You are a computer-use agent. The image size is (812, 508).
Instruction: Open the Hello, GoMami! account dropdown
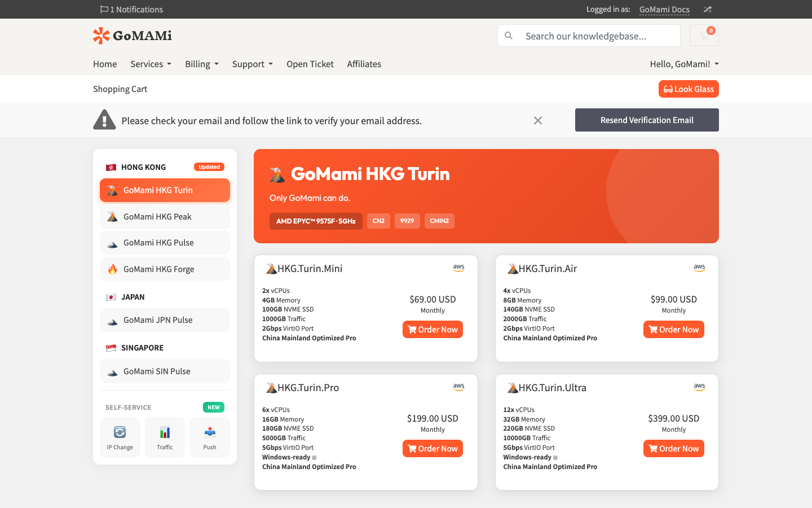click(685, 64)
